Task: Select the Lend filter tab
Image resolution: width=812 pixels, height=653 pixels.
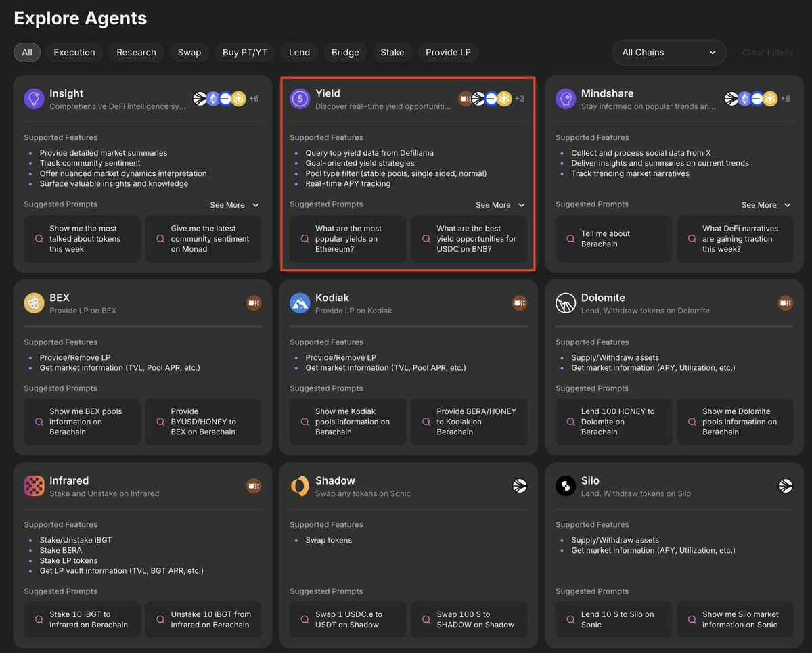Action: pos(299,52)
